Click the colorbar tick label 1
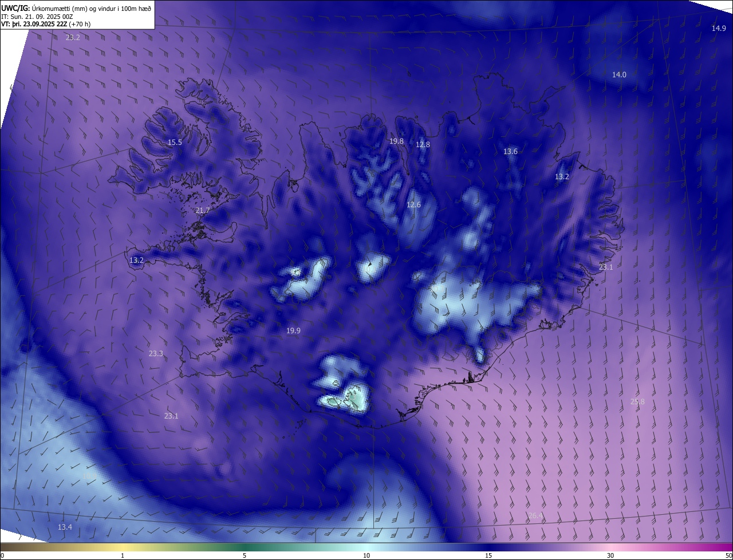Screen dimensions: 733x560 (x=123, y=555)
